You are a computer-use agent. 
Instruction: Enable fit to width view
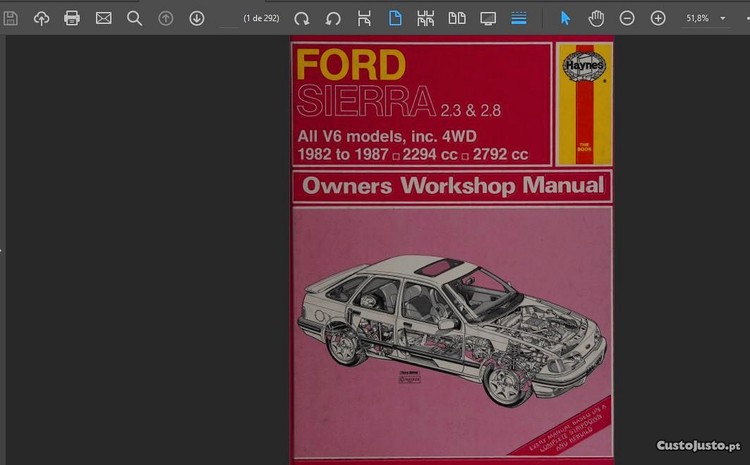coord(364,18)
